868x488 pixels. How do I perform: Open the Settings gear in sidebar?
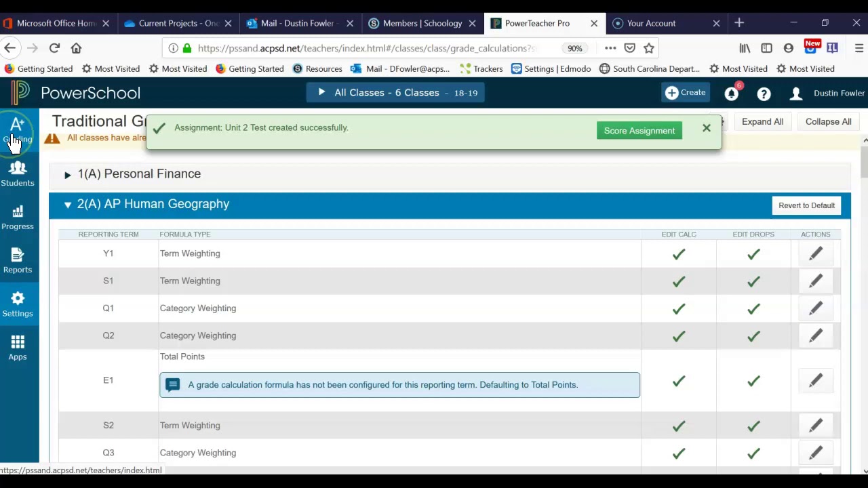coord(18,304)
